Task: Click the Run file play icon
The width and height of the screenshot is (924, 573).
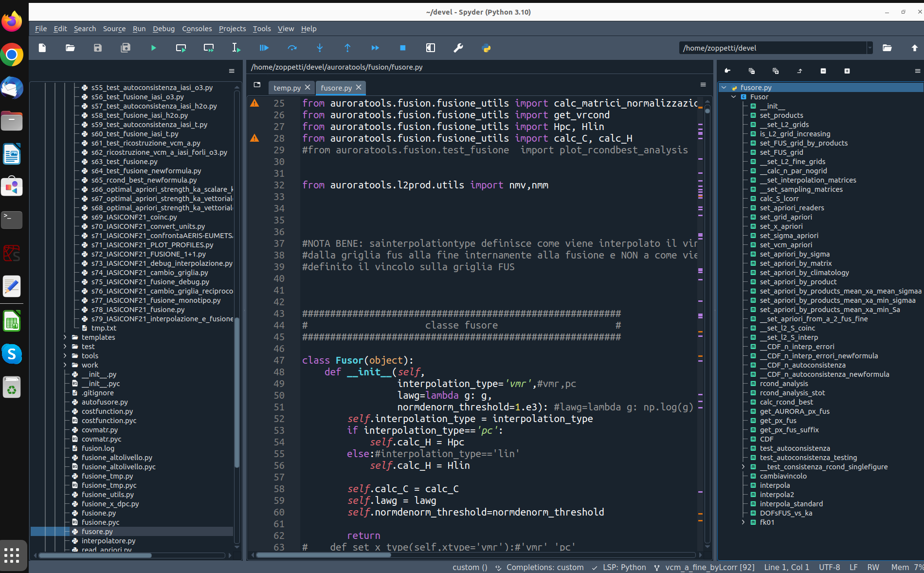Action: (153, 48)
